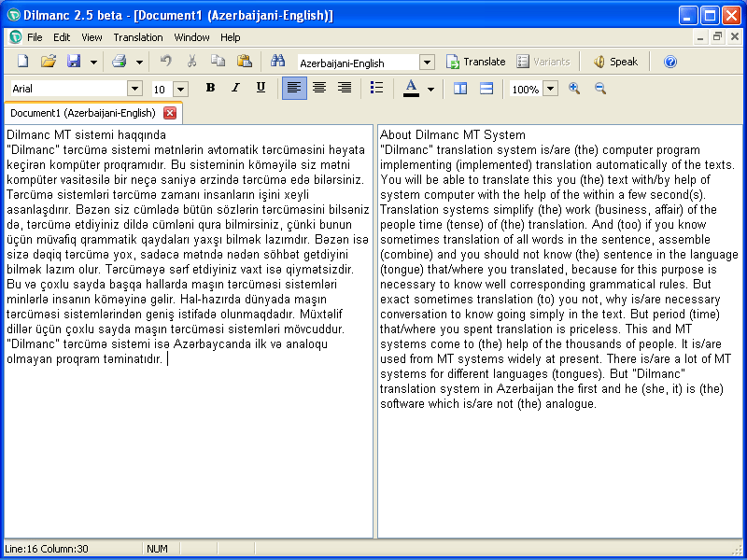Open the print options dropdown arrow
Image resolution: width=747 pixels, height=560 pixels.
tap(139, 63)
